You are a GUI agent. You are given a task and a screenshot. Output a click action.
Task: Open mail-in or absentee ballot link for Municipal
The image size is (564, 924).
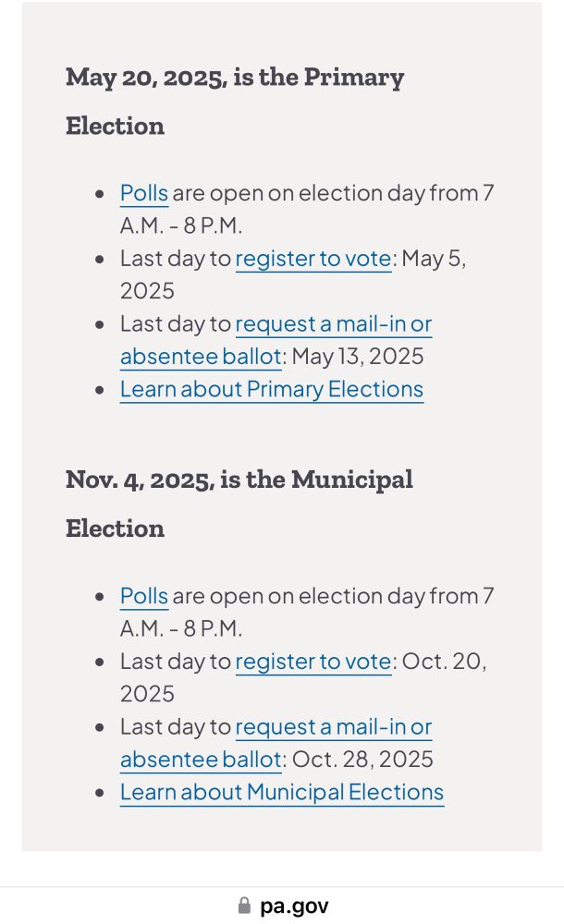point(334,727)
